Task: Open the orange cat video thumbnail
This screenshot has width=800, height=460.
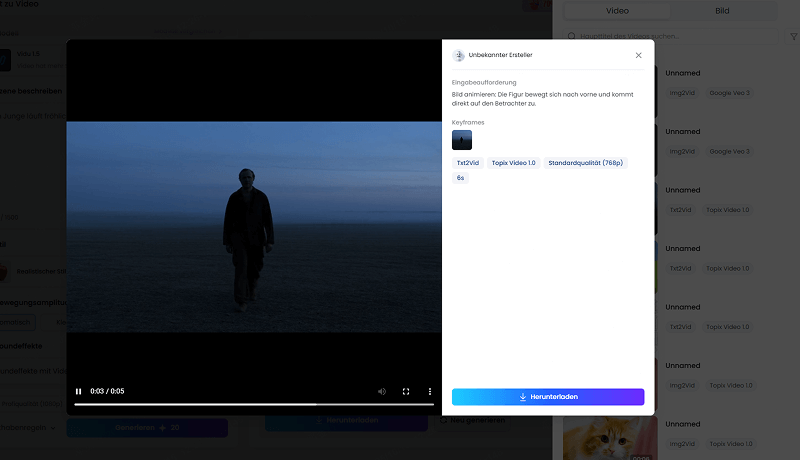Action: coord(610,438)
